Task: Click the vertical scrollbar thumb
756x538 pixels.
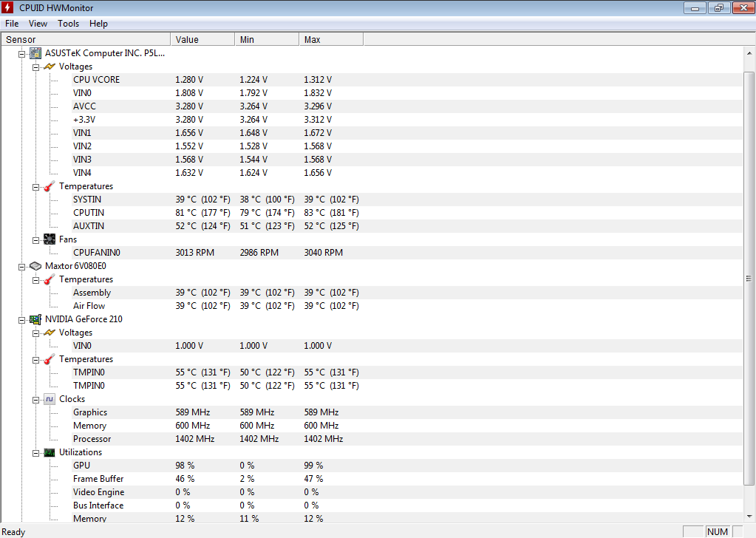Action: coord(749,279)
